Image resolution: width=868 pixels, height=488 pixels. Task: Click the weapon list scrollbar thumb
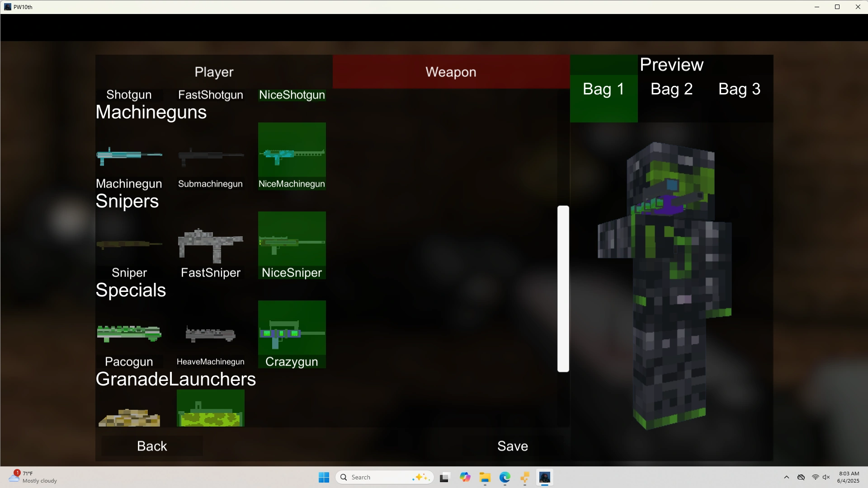563,289
